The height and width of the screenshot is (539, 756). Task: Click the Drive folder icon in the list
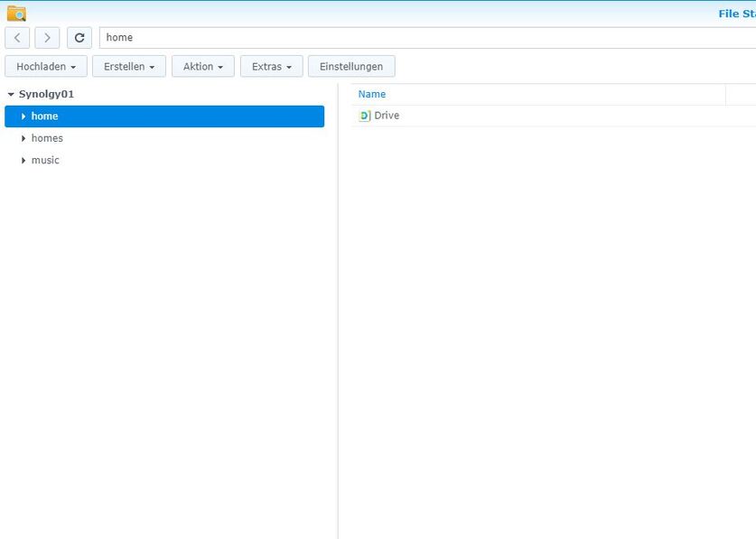(365, 116)
